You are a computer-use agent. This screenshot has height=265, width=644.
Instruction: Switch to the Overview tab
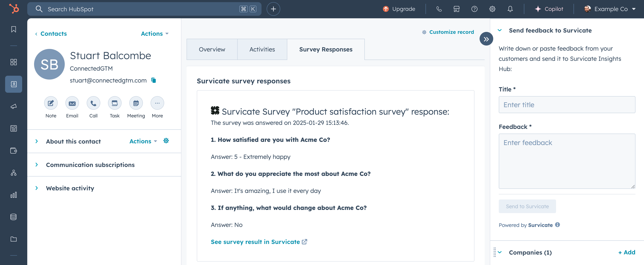tap(212, 50)
